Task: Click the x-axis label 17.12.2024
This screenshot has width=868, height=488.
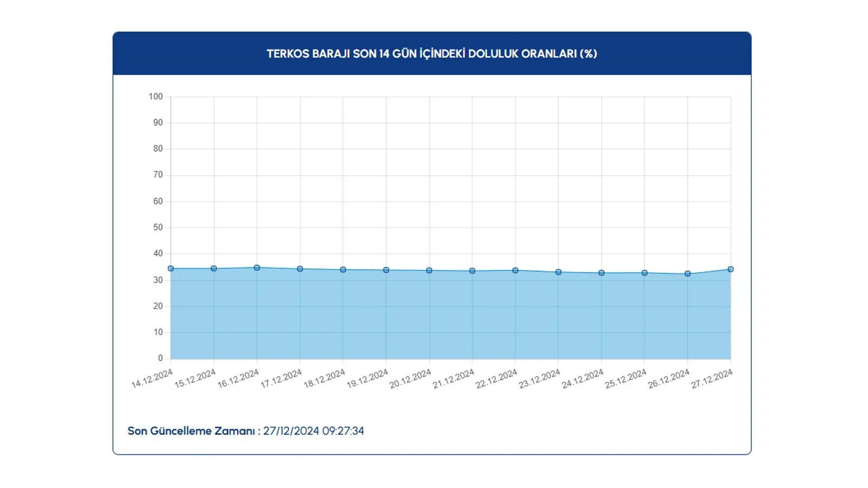Action: coord(281,378)
